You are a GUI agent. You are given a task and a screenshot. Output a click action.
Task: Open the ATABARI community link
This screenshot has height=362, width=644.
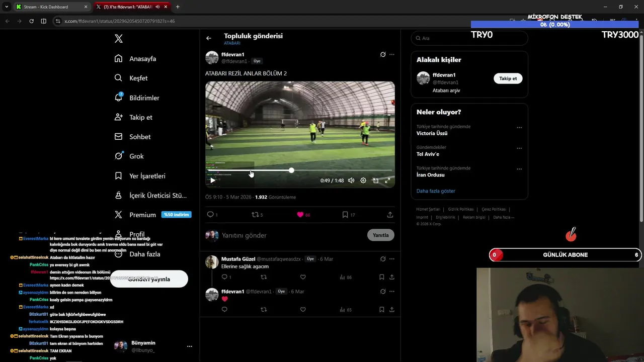coord(232,43)
